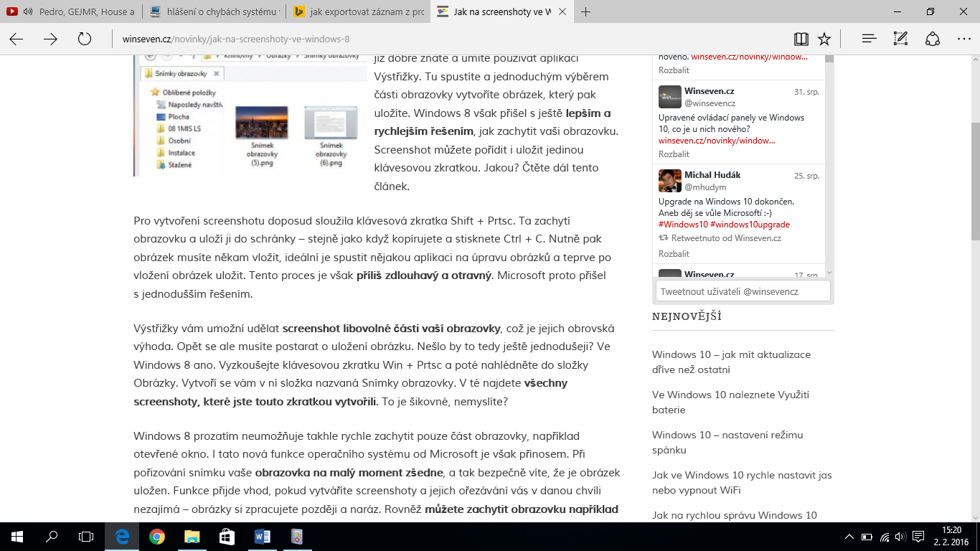Switch to 'jak exportovat záznam' Bing tab
The height and width of the screenshot is (551, 980).
coord(357,11)
